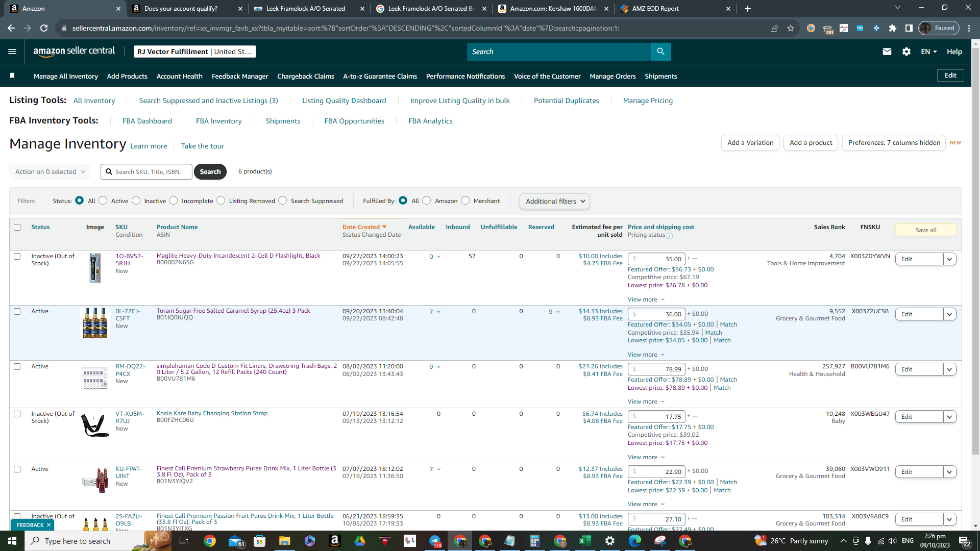Viewport: 980px width, 551px height.
Task: Click the bookmark flag icon in the favorites bar
Action: pos(12,76)
